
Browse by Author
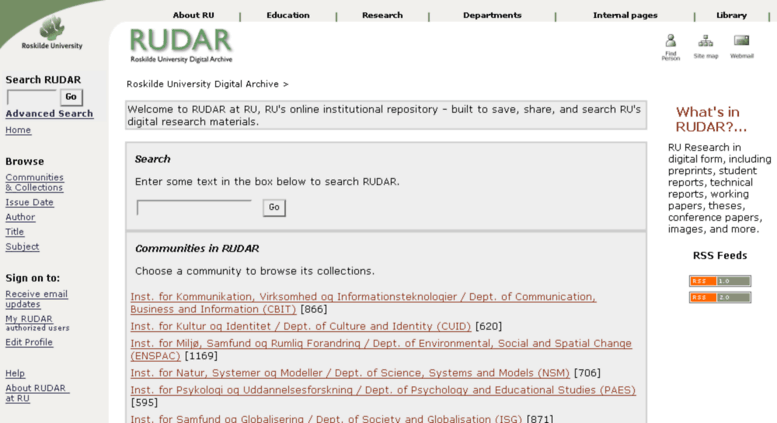coord(20,217)
